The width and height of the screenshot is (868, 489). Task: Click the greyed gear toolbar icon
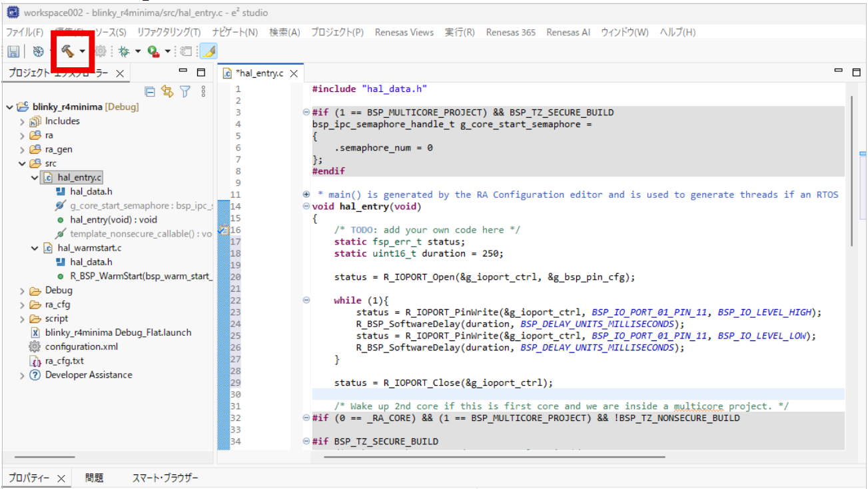click(101, 51)
